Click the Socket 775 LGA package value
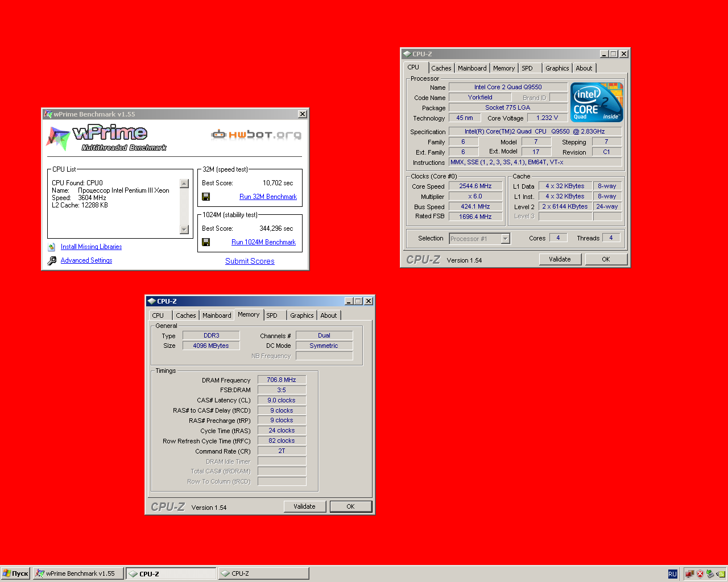728x582 pixels. [x=508, y=107]
